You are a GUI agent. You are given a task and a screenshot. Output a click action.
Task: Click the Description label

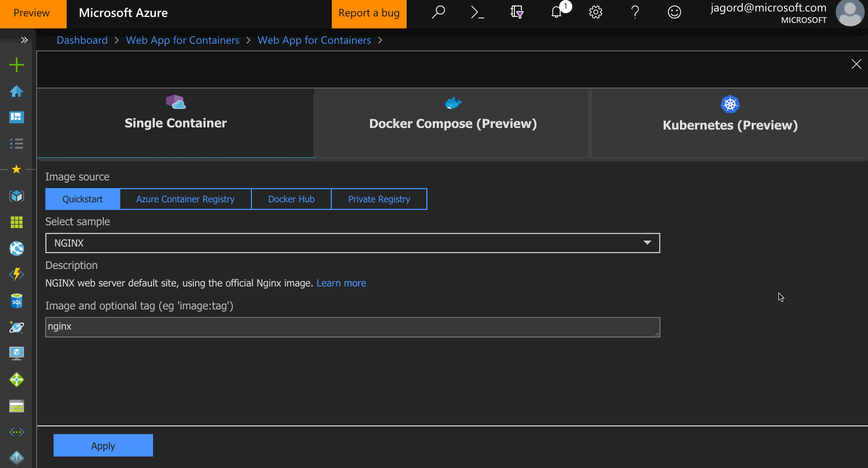pyautogui.click(x=72, y=265)
